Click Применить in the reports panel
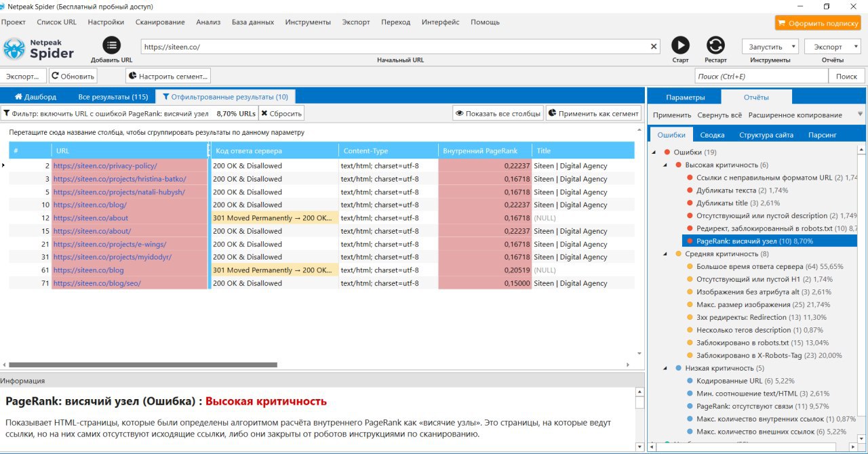The height and width of the screenshot is (454, 868). (672, 115)
